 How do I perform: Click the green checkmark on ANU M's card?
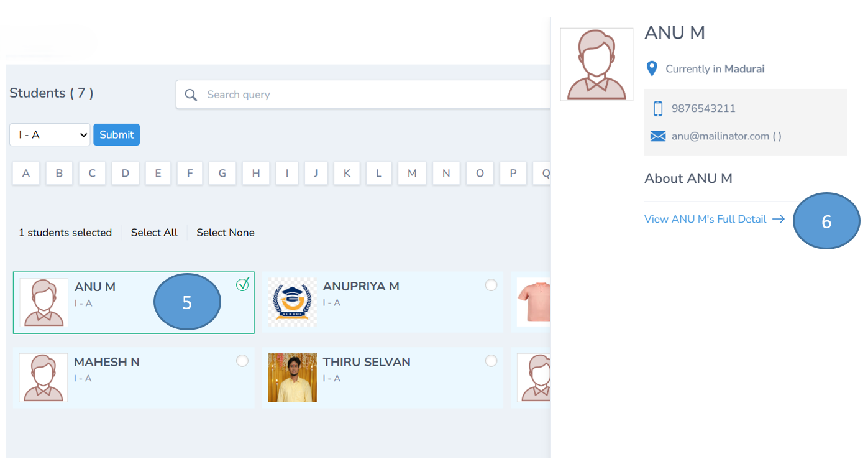pos(242,285)
